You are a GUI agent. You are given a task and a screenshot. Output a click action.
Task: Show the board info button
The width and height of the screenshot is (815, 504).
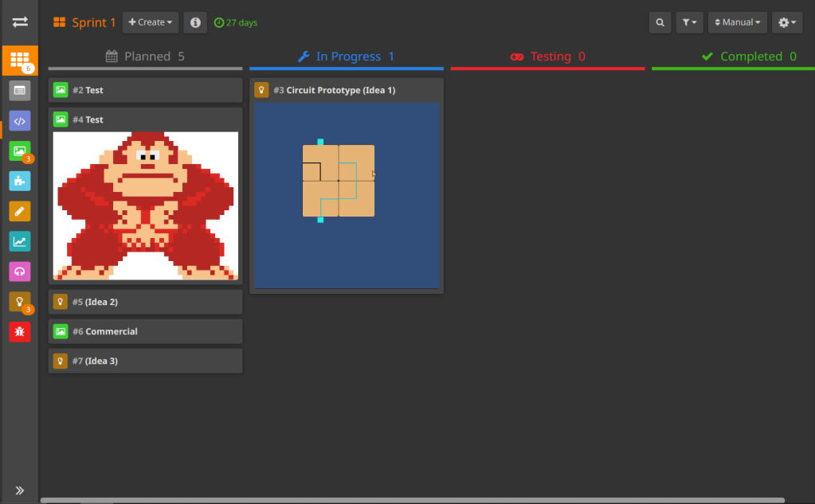(x=195, y=22)
